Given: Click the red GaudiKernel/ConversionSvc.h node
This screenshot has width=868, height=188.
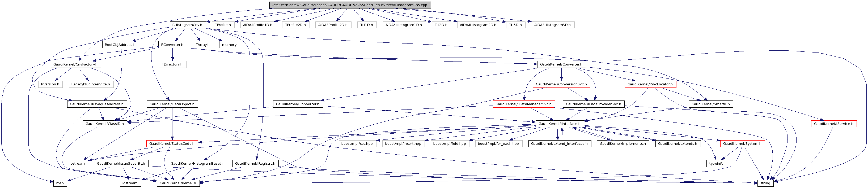Looking at the screenshot, I should point(561,84).
